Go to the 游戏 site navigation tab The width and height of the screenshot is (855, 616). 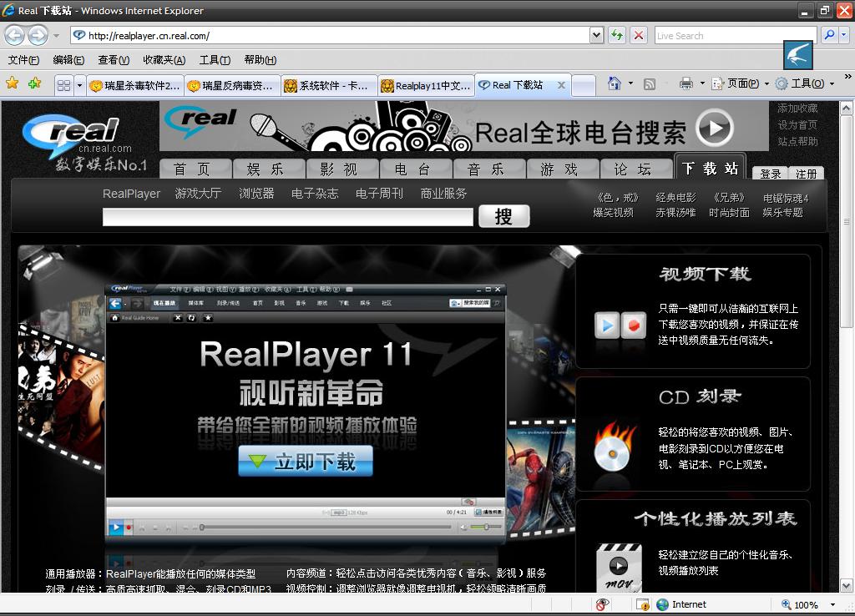click(x=563, y=169)
